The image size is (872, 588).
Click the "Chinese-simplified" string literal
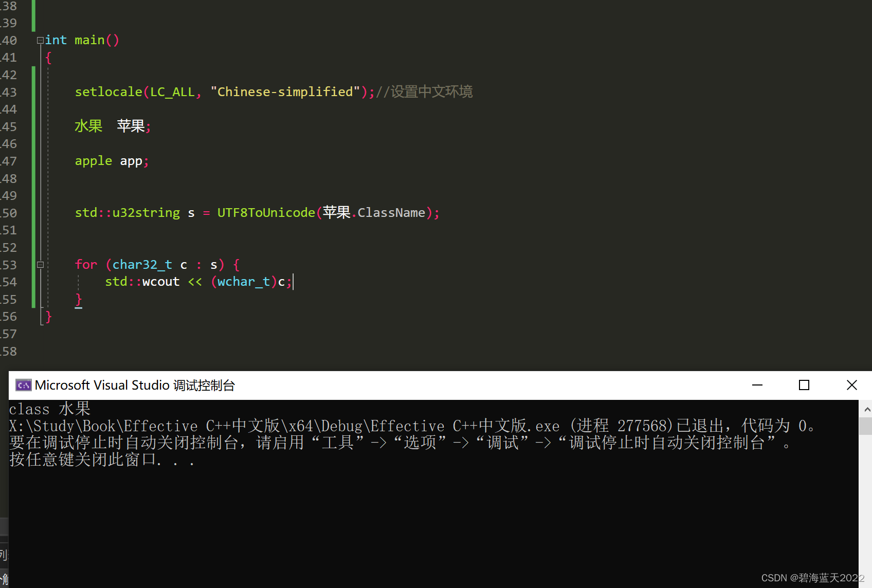coord(285,92)
